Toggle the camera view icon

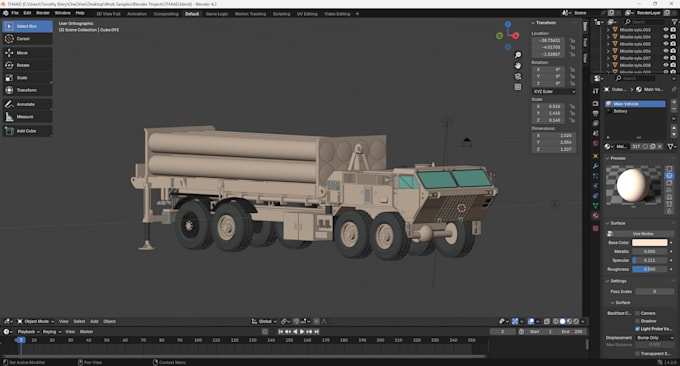point(518,76)
